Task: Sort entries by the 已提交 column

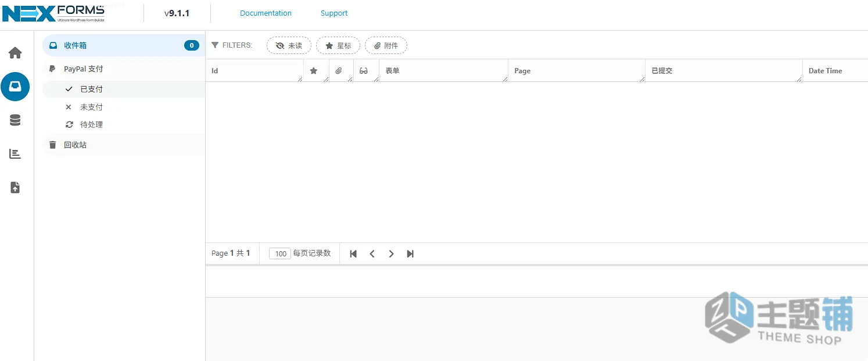Action: tap(724, 71)
